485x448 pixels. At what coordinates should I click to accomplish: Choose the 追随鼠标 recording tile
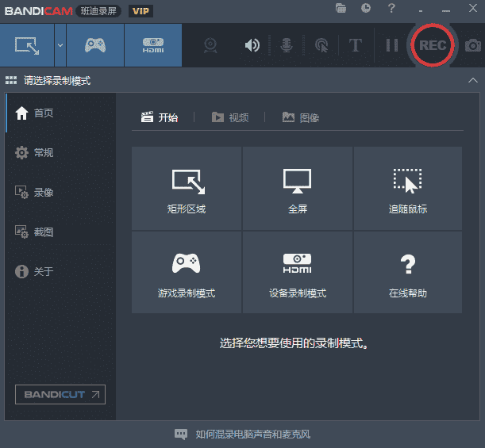click(x=408, y=189)
